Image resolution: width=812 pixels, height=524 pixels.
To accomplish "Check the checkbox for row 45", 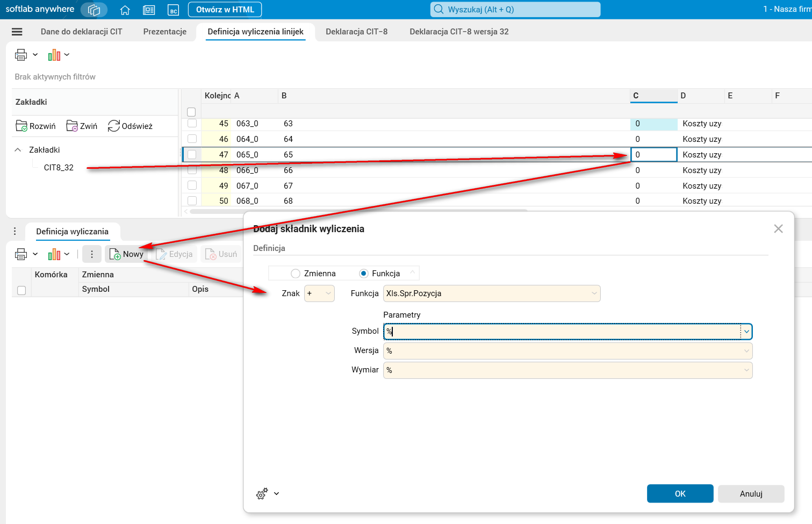I will click(x=192, y=124).
